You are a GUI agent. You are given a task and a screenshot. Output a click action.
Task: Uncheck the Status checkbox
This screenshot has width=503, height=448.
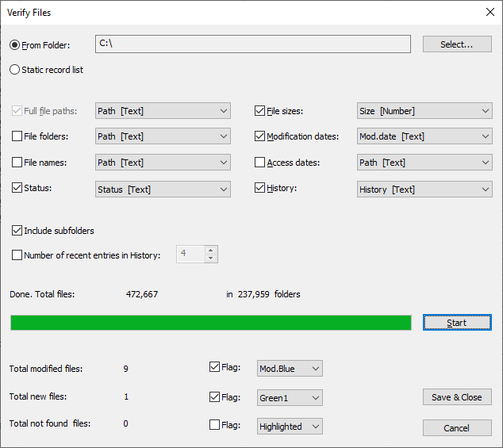(17, 190)
